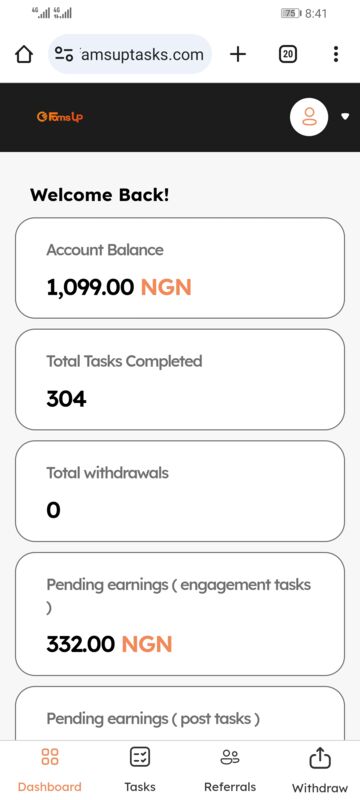This screenshot has height=800, width=360.
Task: Open site info icon in address bar
Action: tap(65, 54)
